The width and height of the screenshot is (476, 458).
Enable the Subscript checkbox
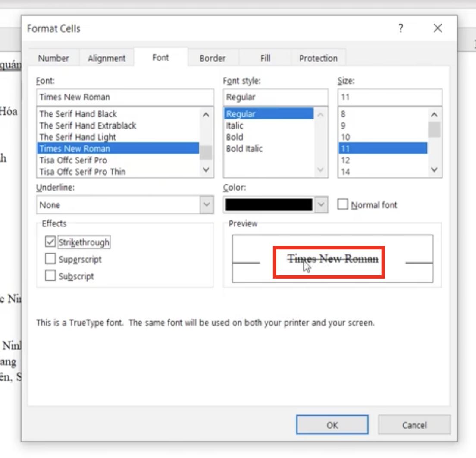point(50,276)
